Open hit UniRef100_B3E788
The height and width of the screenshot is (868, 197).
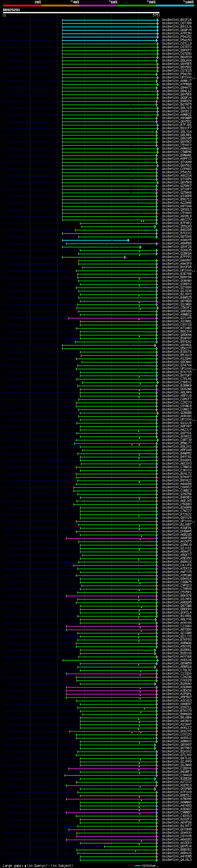coord(177,274)
